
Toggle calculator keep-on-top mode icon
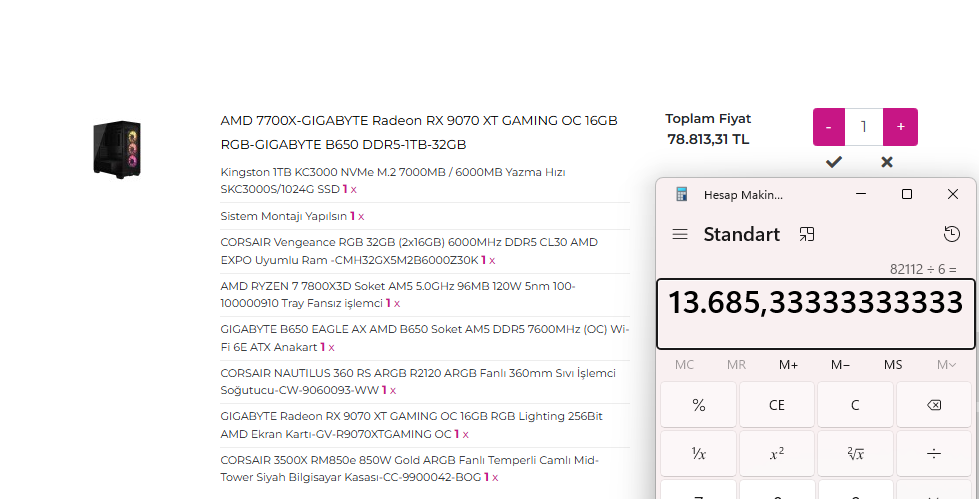tap(807, 234)
